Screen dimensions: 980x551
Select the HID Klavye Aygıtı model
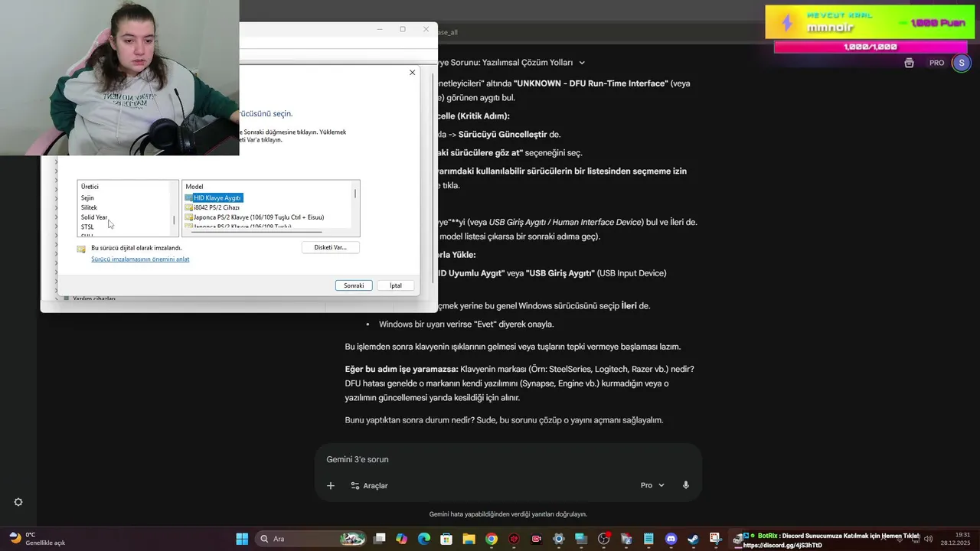(x=217, y=197)
